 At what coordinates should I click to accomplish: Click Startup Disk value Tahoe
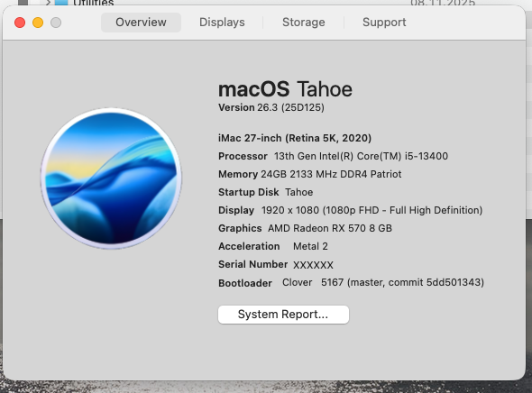(298, 192)
